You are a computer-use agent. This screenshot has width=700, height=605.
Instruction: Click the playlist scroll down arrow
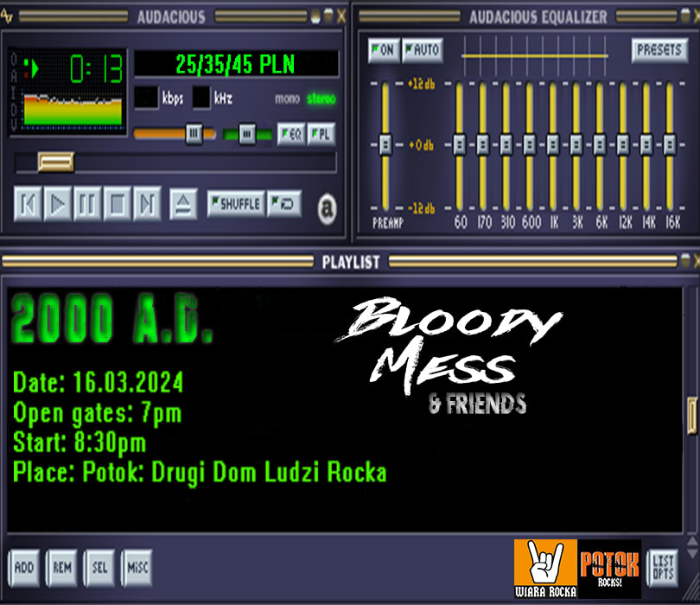point(692,554)
